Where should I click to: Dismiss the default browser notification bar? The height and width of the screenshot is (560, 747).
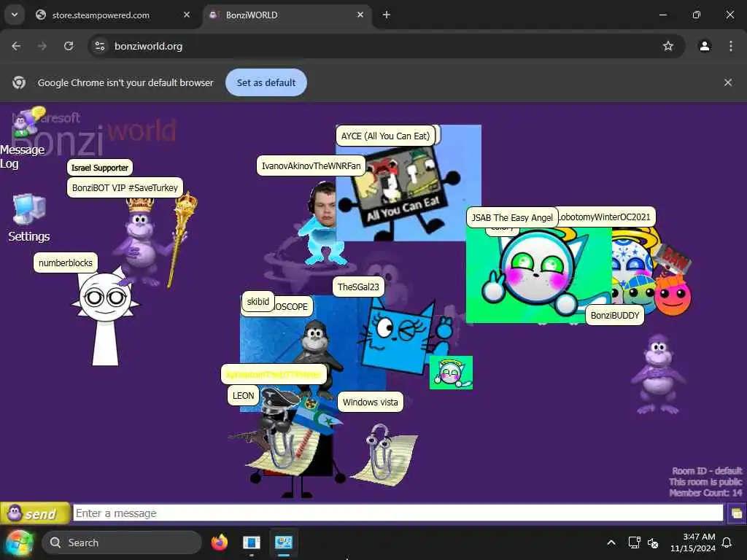pos(728,83)
